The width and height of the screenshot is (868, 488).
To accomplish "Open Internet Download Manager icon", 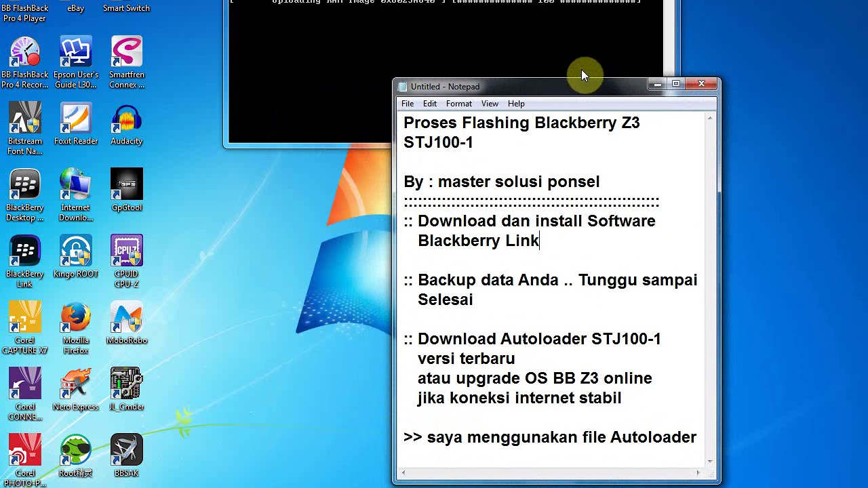I will coord(75,195).
